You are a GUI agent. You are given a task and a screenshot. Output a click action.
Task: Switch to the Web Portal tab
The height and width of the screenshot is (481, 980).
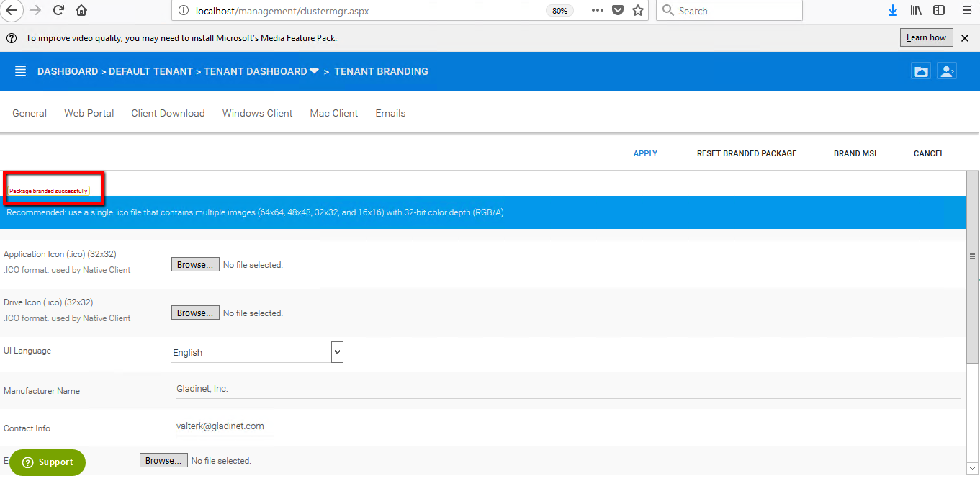click(x=89, y=113)
